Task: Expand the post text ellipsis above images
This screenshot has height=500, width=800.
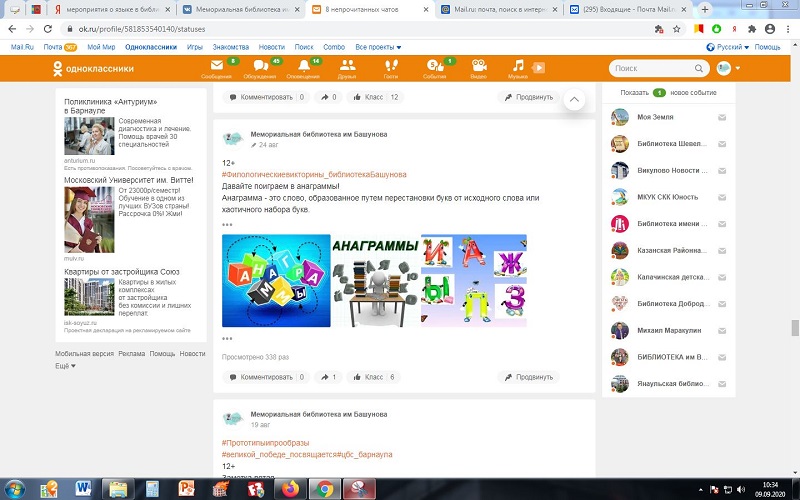Action: [227, 225]
